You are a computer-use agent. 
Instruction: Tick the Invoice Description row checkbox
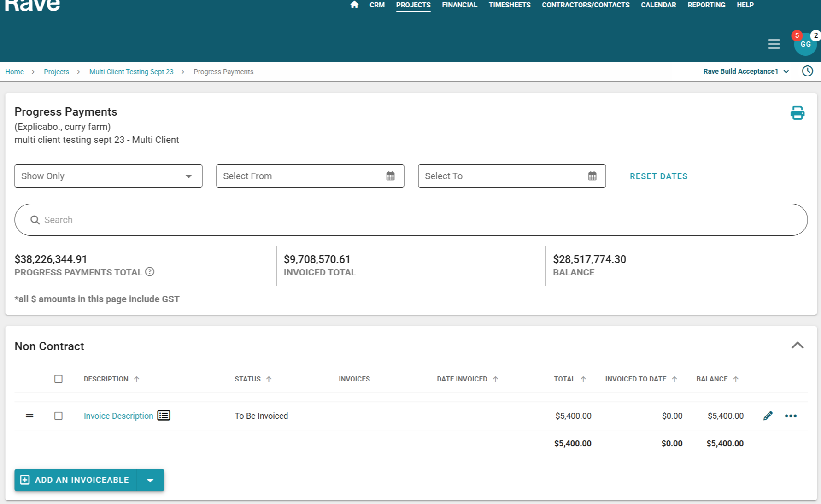(x=59, y=416)
